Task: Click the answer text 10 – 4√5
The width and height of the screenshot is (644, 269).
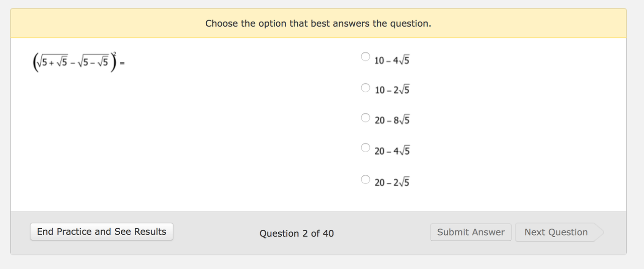Action: (x=392, y=60)
